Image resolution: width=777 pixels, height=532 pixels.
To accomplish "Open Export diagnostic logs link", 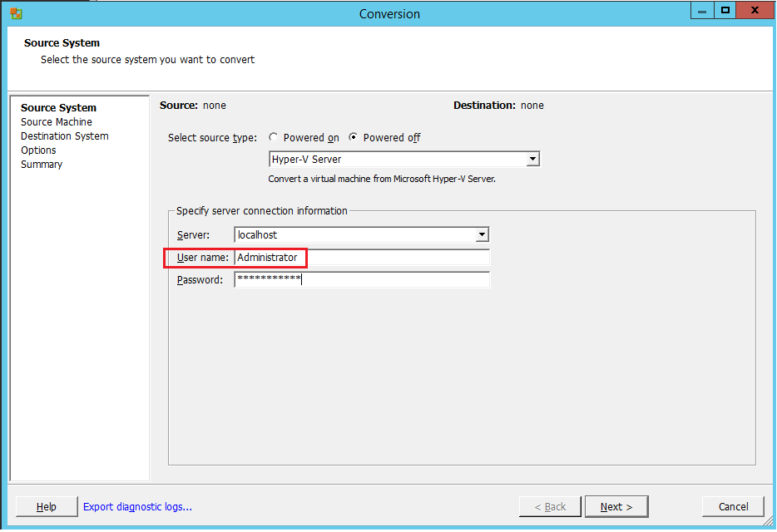I will 137,506.
